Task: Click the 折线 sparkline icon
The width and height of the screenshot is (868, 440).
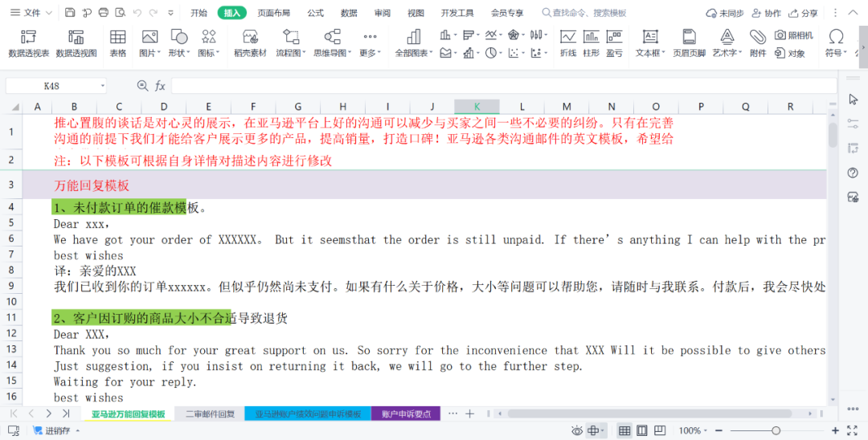Action: (x=568, y=43)
